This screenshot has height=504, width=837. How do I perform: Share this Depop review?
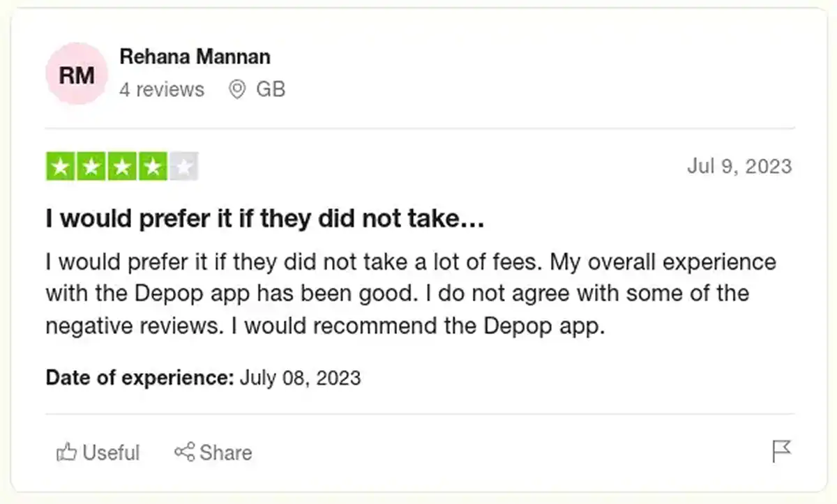[x=213, y=452]
